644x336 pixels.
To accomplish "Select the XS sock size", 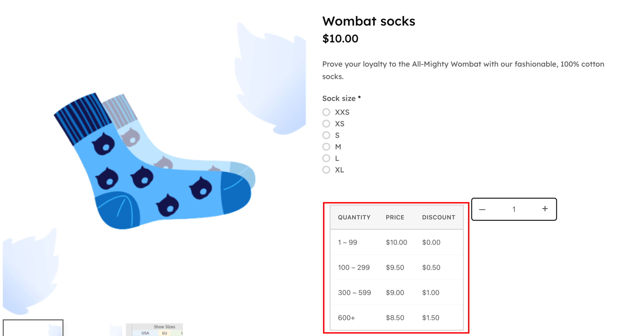I will point(326,124).
